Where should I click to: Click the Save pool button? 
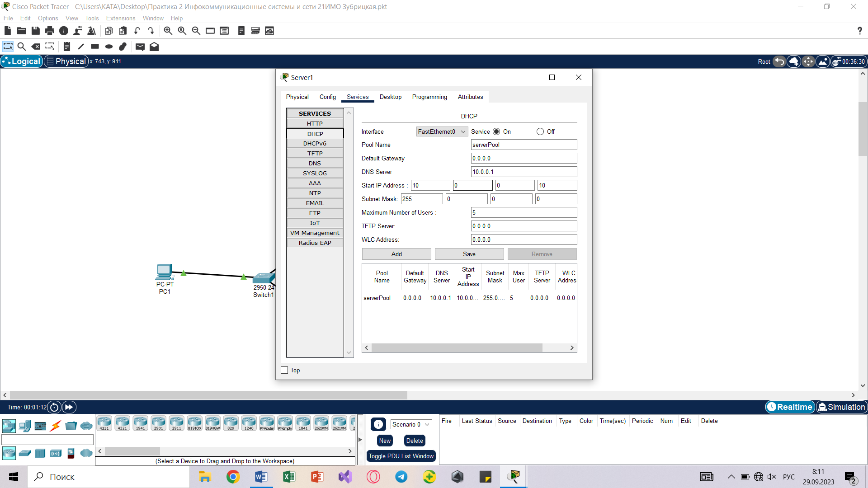tap(469, 254)
